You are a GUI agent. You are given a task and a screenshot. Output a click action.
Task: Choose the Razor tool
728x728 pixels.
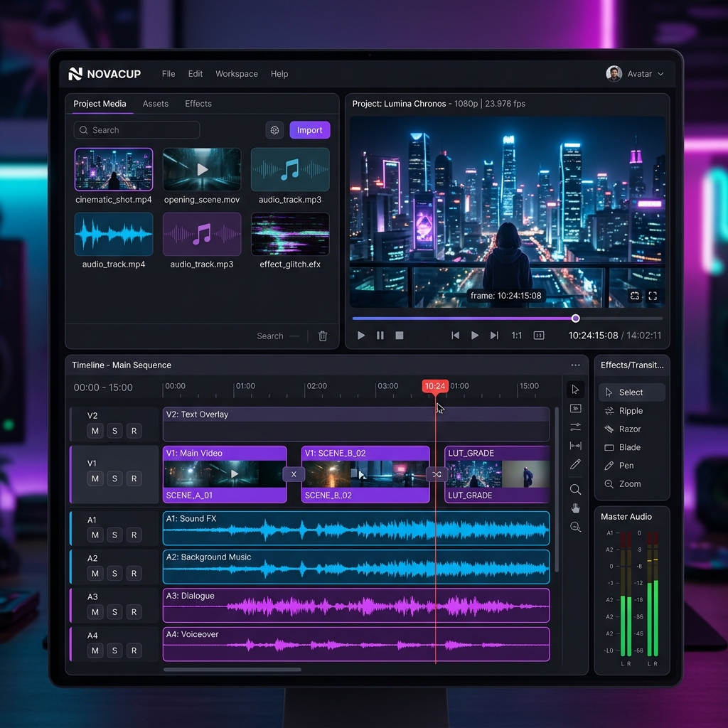[632, 429]
